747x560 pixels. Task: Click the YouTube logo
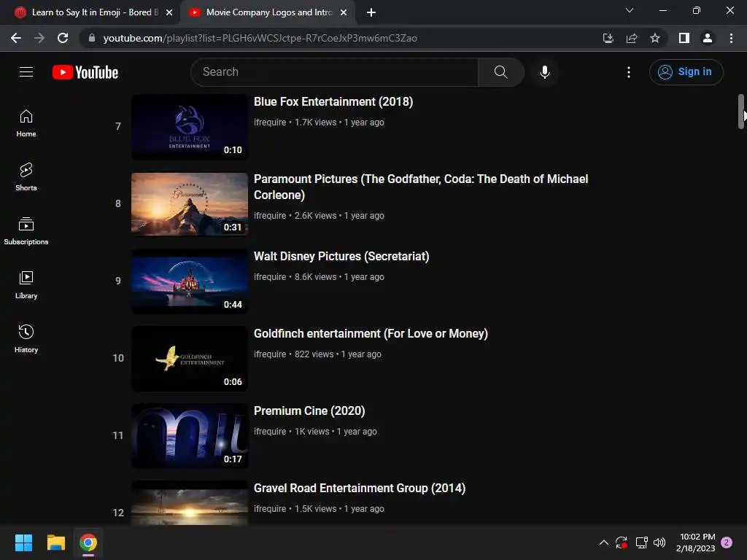85,72
